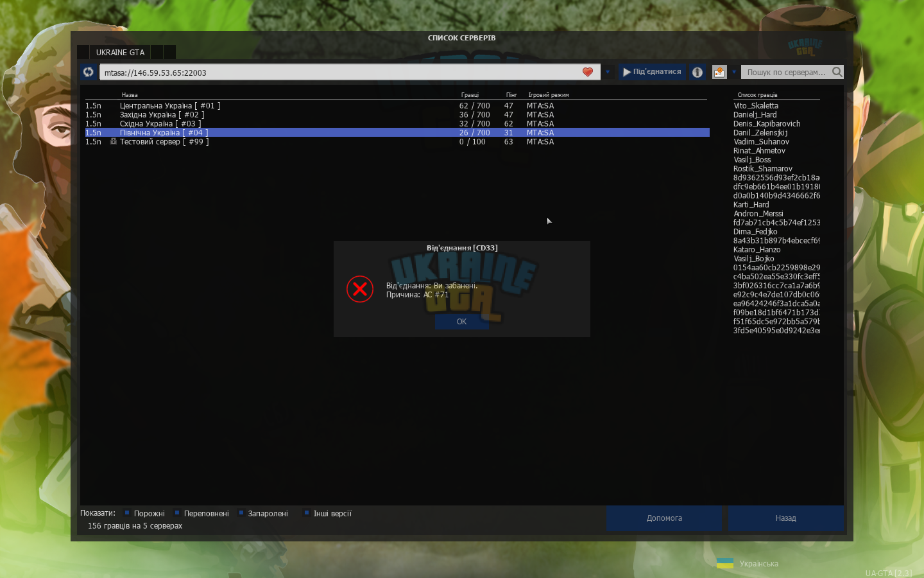
Task: Click the red error icon in dialog
Action: point(360,289)
